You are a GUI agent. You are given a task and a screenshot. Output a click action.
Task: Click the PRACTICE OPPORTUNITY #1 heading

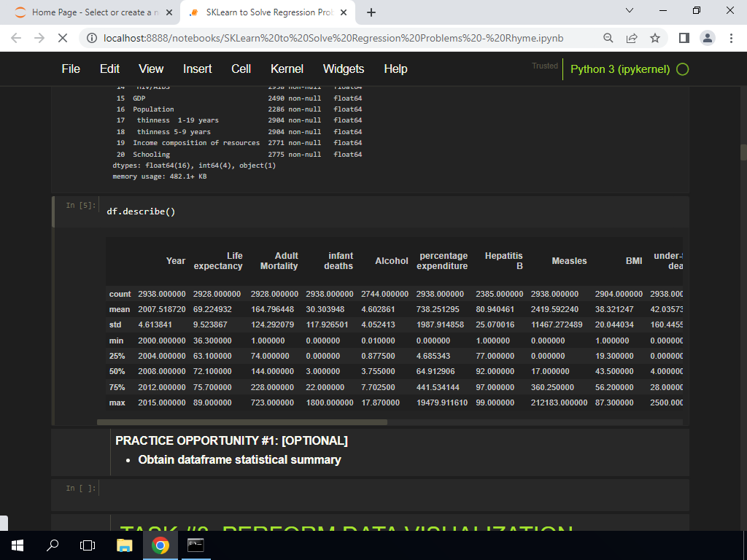[231, 441]
